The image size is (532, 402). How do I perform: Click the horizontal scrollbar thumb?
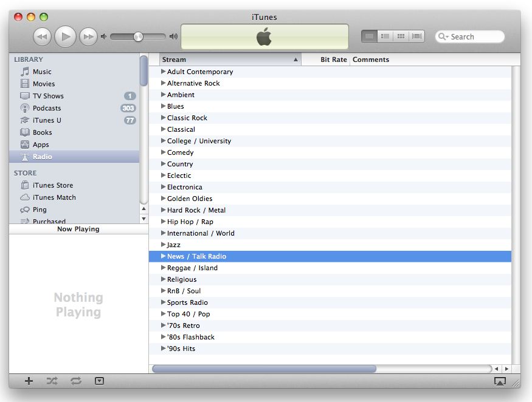coord(264,369)
